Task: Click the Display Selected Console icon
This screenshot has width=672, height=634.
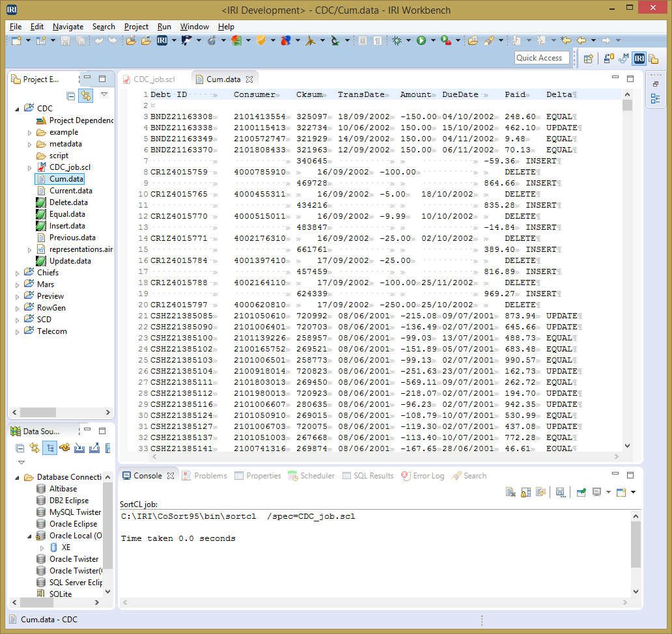Action: [596, 493]
